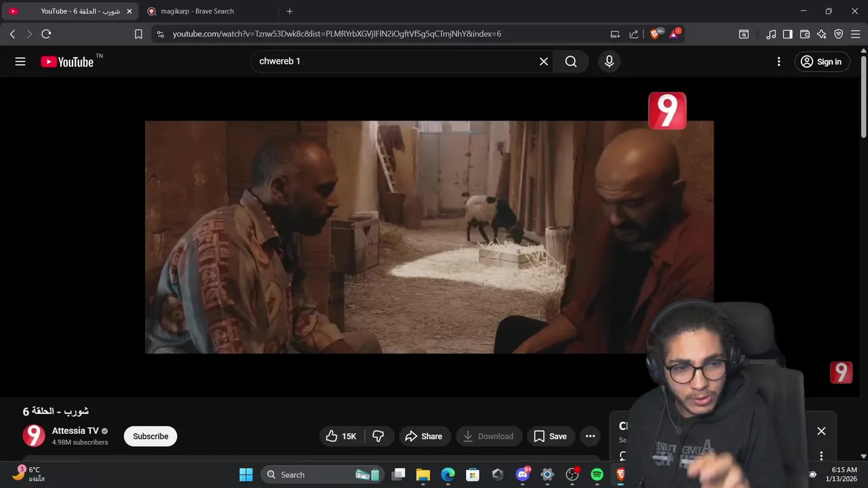Screen dimensions: 868x488
Task: Open Windows Settings gear on taskbar
Action: pyautogui.click(x=547, y=474)
